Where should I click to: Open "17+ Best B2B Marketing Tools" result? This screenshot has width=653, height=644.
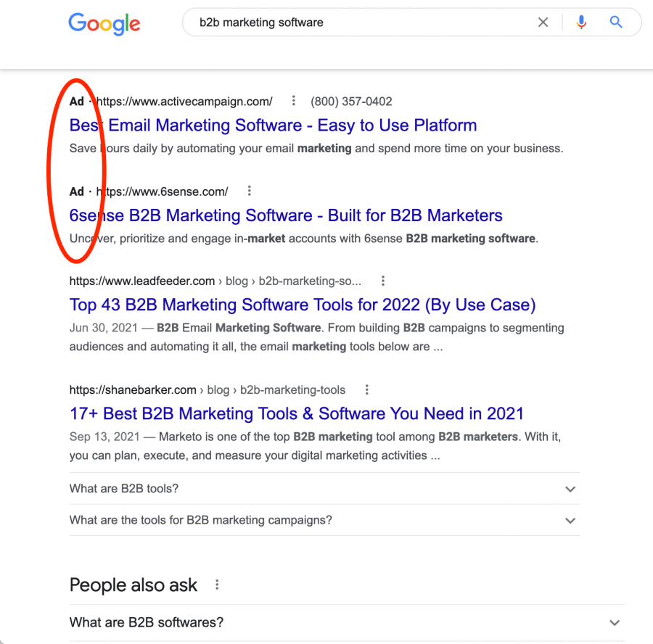click(x=297, y=414)
